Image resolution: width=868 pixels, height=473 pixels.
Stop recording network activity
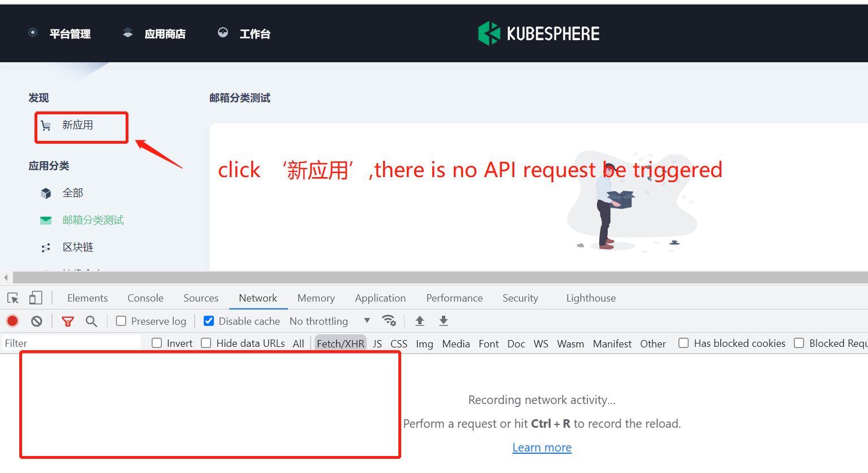pyautogui.click(x=12, y=321)
